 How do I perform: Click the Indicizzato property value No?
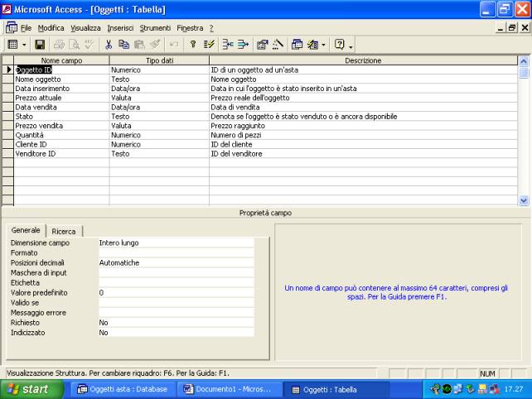pyautogui.click(x=176, y=333)
